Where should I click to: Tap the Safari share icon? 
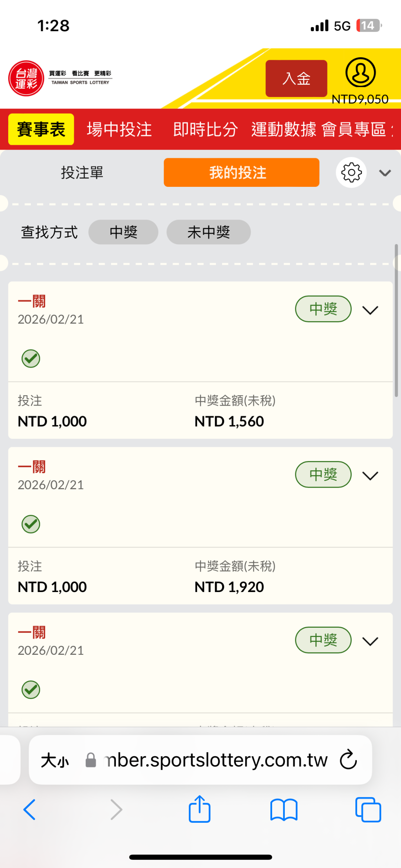tap(200, 809)
